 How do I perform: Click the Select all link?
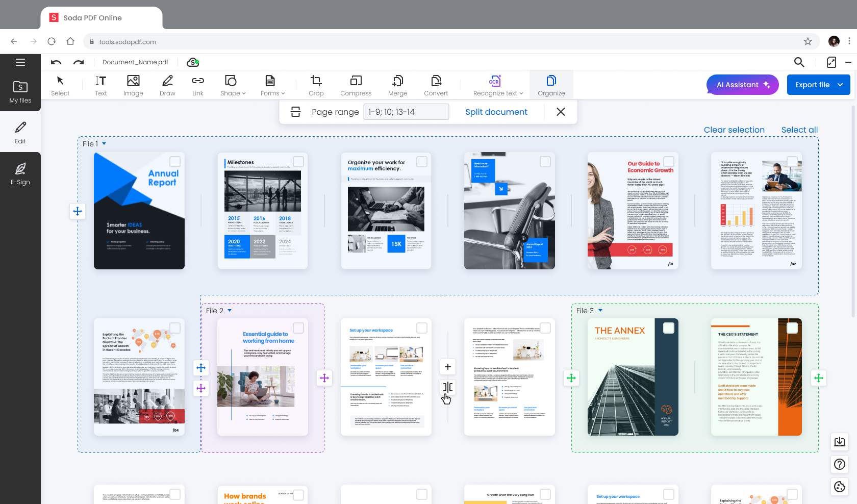(x=799, y=130)
